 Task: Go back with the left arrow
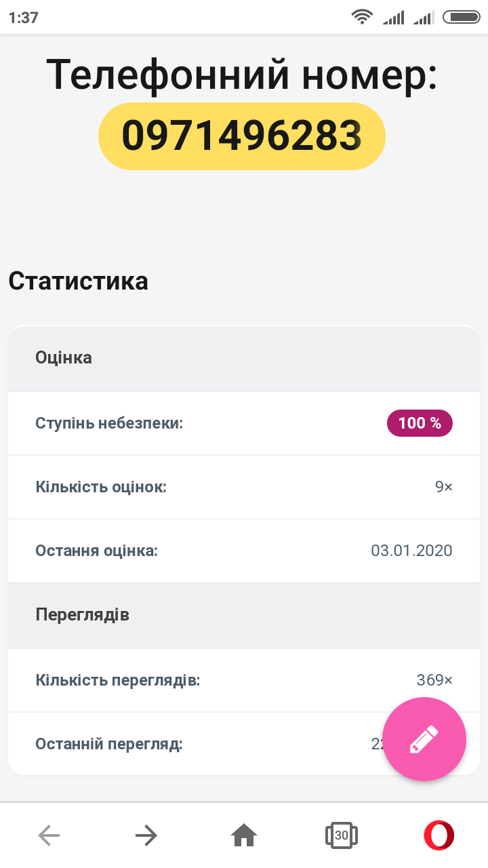click(49, 835)
